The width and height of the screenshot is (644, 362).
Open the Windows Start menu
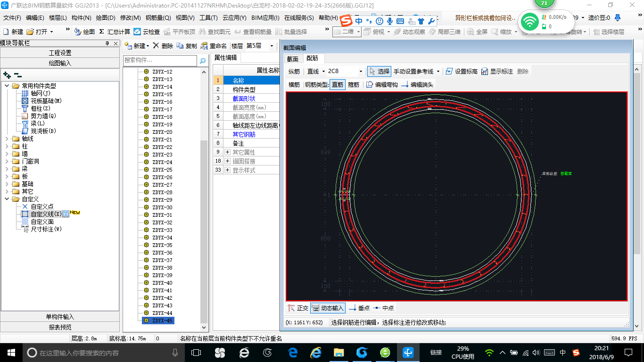[10, 352]
